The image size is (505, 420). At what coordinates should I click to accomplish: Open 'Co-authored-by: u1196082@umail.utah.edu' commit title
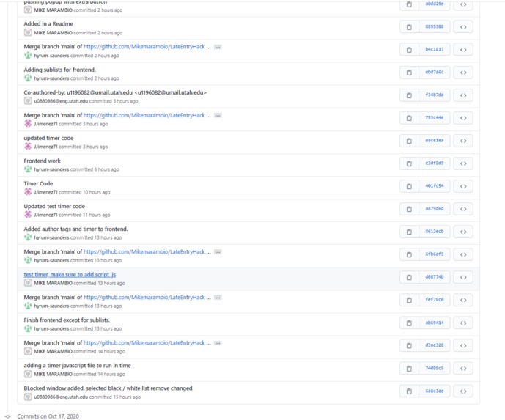115,92
